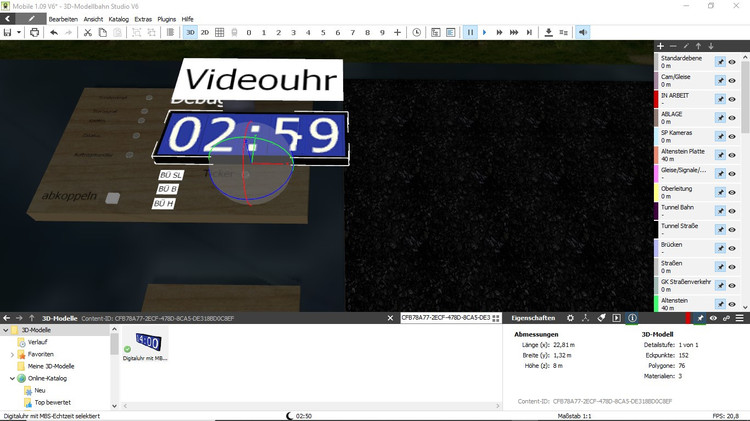
Task: Click the Content-ID search field
Action: tap(445, 318)
